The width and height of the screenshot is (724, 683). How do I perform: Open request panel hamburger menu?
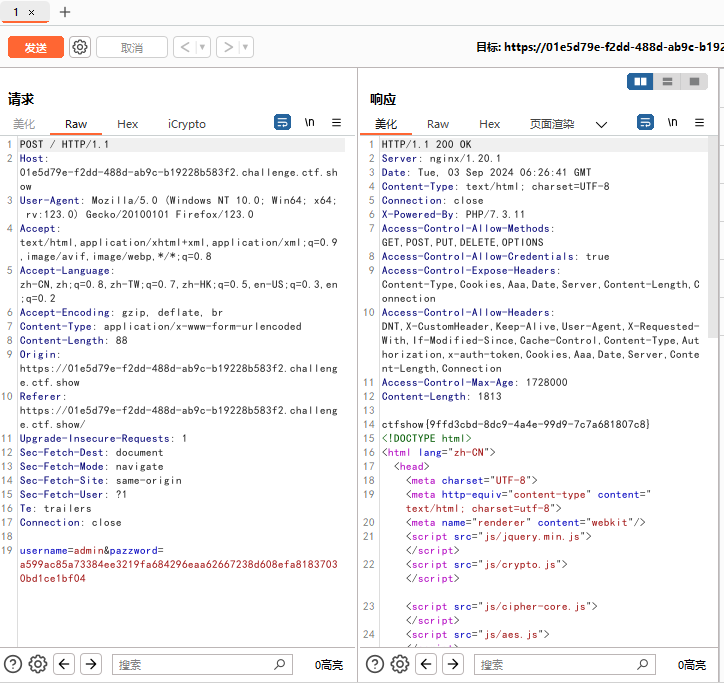336,122
